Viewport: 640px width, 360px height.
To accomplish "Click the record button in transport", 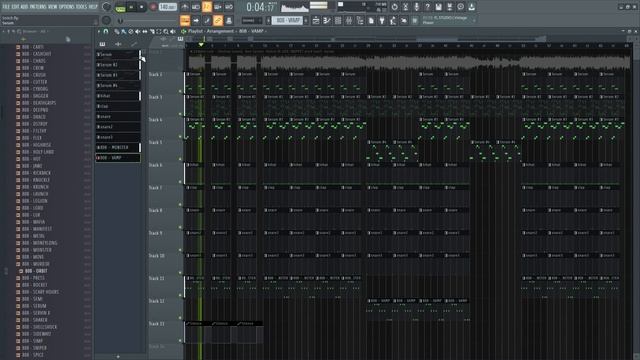I will click(x=153, y=7).
